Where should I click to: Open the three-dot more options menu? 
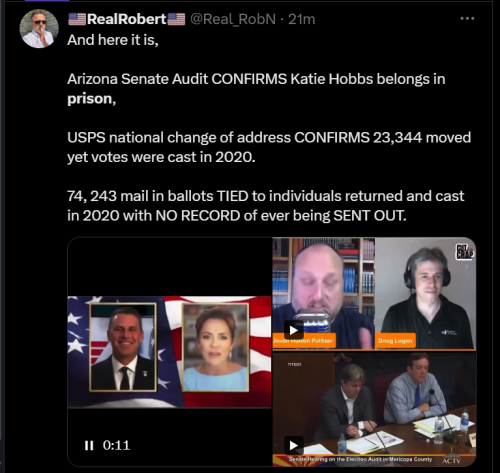point(467,19)
